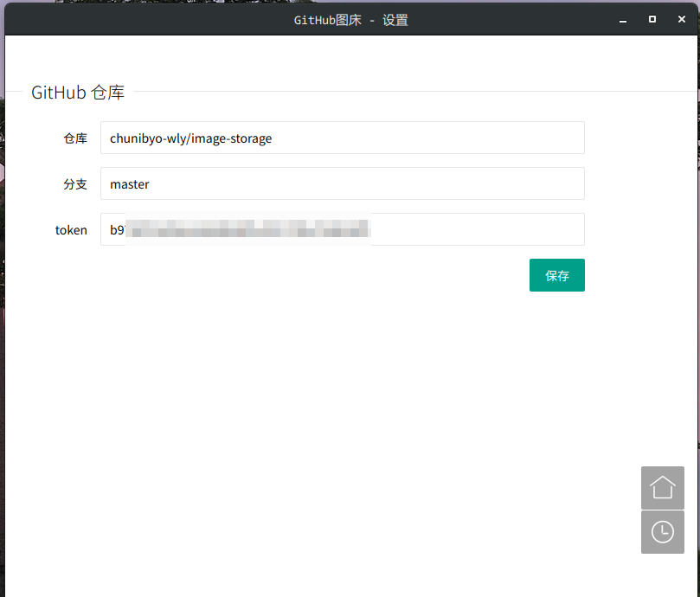Click the 'token' field label

click(x=71, y=230)
